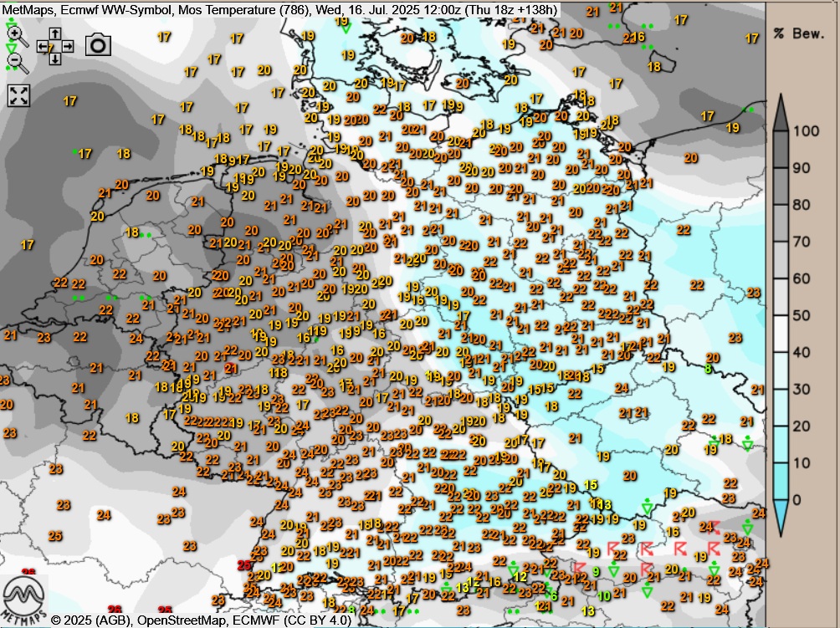Select the cyan legend band between 0 and 10
The height and width of the screenshot is (628, 840).
tap(779, 481)
